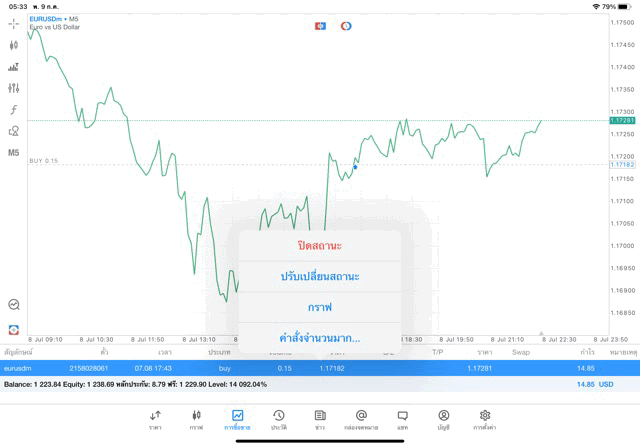The image size is (640, 447).
Task: Open the การตั้งค่า settings gear tab
Action: coord(485,419)
